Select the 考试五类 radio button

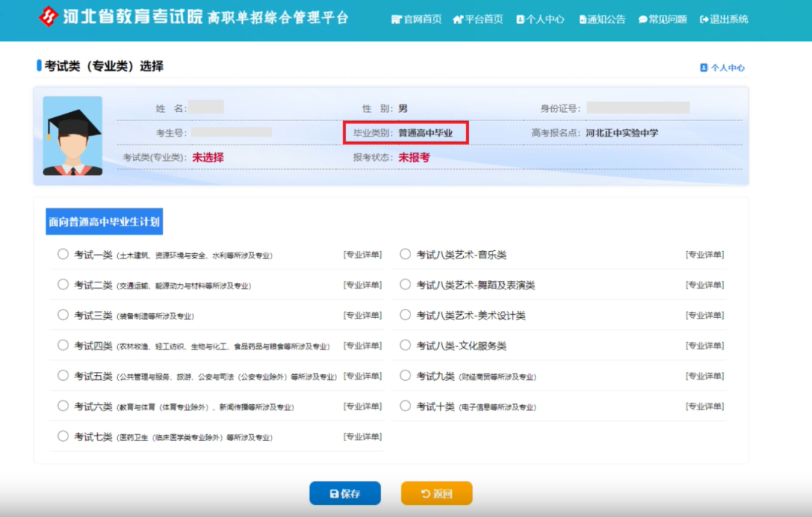[x=63, y=376]
